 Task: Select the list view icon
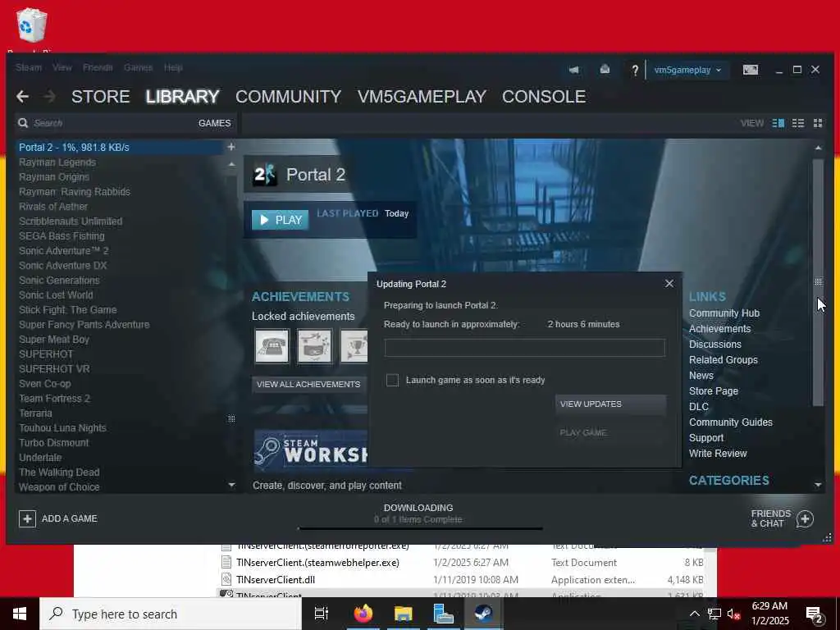tap(798, 123)
